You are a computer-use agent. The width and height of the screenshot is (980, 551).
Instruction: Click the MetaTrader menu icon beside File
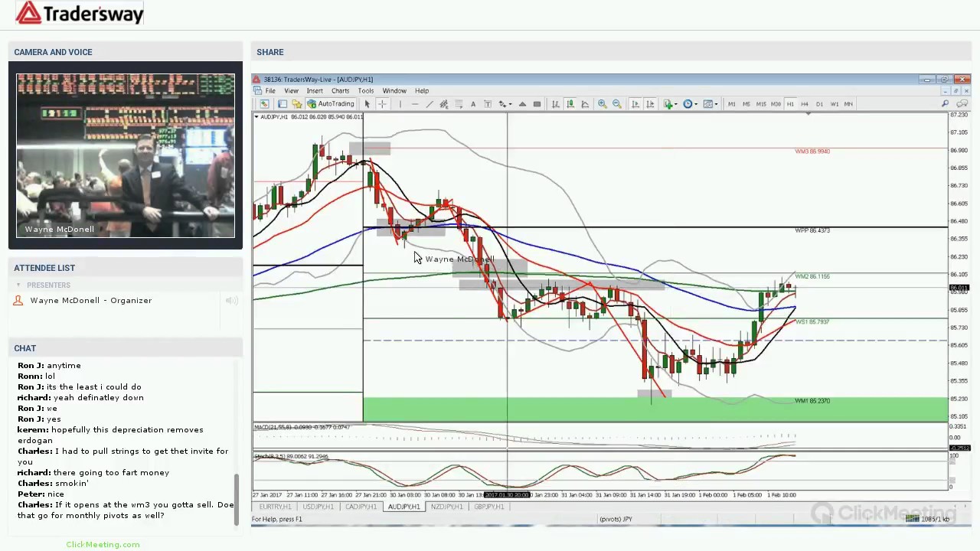259,91
